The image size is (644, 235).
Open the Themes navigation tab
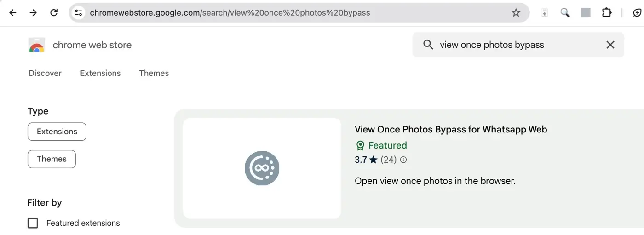pyautogui.click(x=154, y=73)
